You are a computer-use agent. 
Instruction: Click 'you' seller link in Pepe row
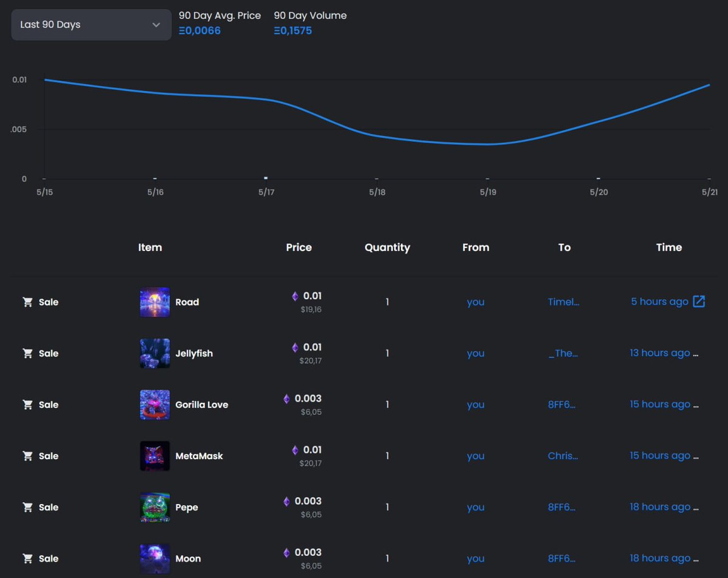476,508
